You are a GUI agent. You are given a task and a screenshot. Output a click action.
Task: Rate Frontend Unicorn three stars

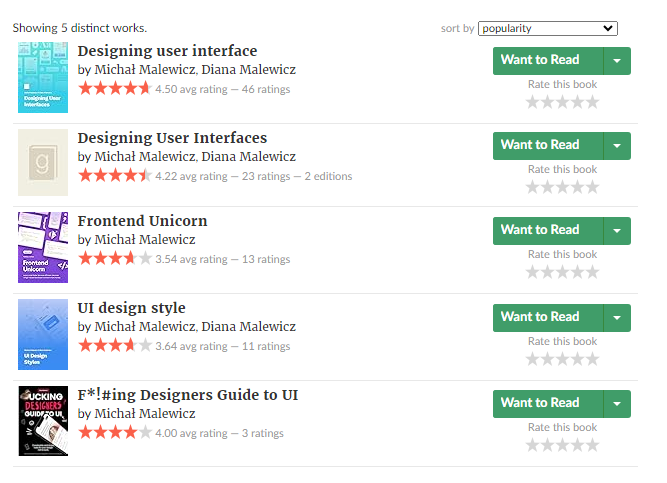coord(562,272)
